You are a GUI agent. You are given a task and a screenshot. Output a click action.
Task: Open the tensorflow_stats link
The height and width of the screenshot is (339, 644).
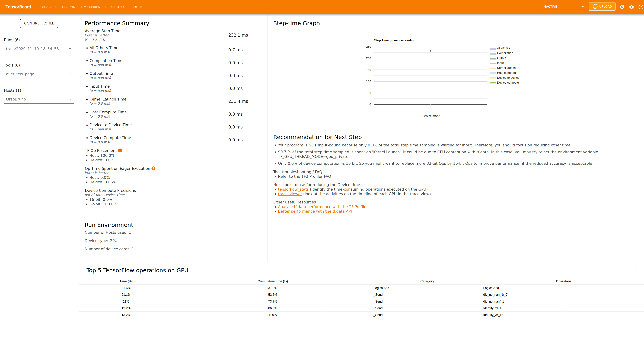coord(293,189)
